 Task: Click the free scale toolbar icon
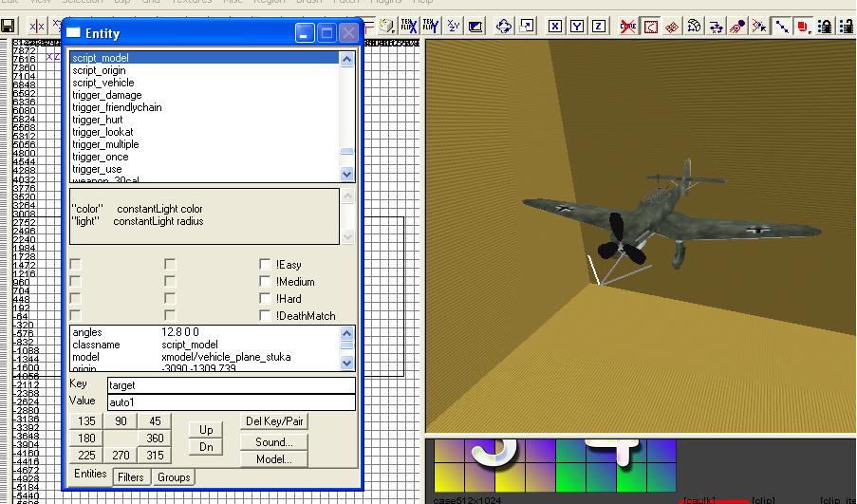[527, 26]
